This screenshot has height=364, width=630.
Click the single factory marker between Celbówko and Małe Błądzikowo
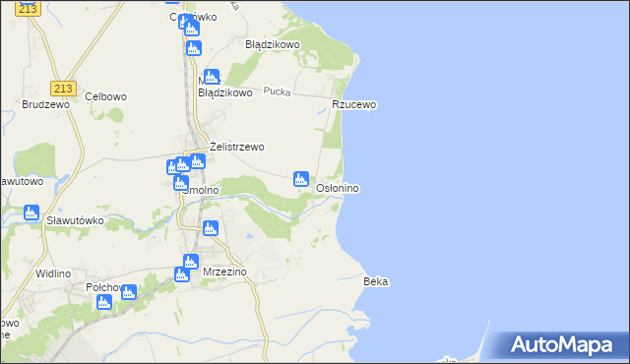point(194,48)
